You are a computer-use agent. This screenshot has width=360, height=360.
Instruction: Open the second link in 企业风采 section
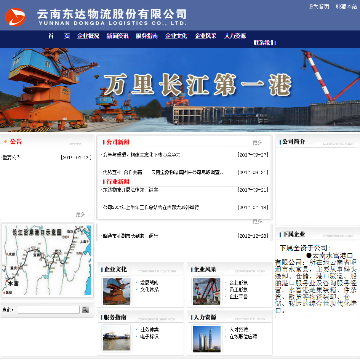239,289
